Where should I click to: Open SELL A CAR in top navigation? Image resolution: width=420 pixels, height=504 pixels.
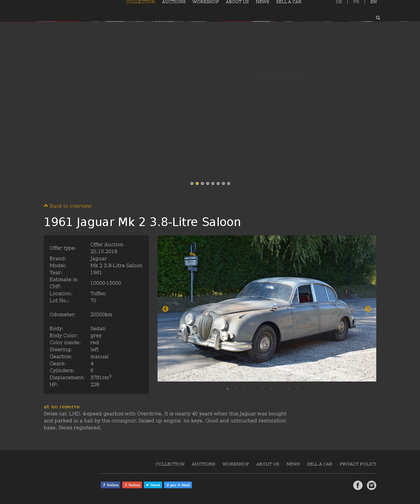point(289,2)
